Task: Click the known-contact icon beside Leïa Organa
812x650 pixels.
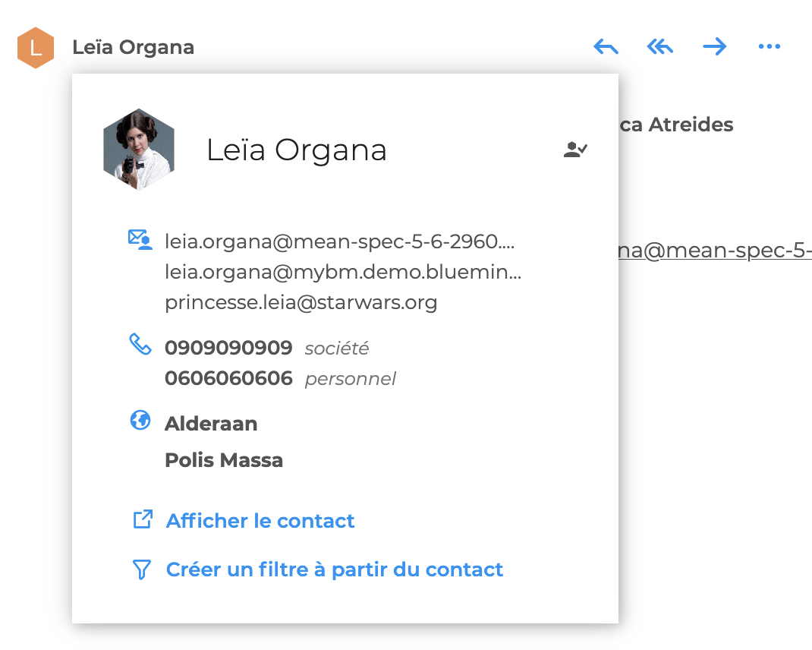Action: (575, 150)
